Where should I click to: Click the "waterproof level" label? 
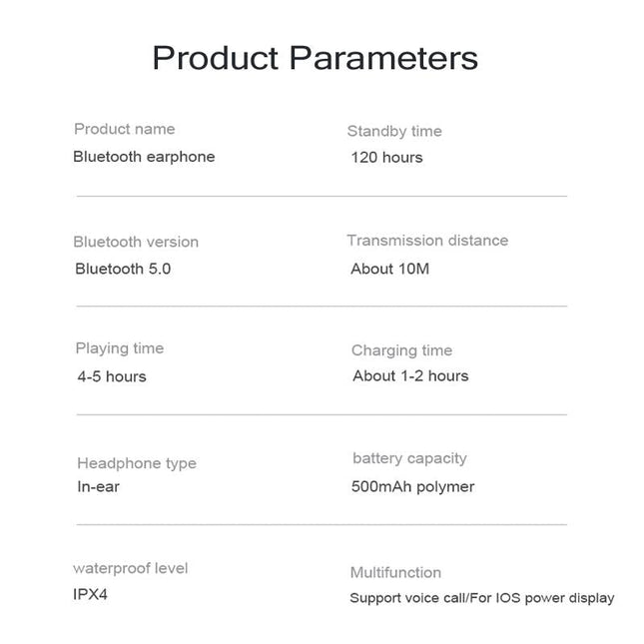tap(131, 568)
